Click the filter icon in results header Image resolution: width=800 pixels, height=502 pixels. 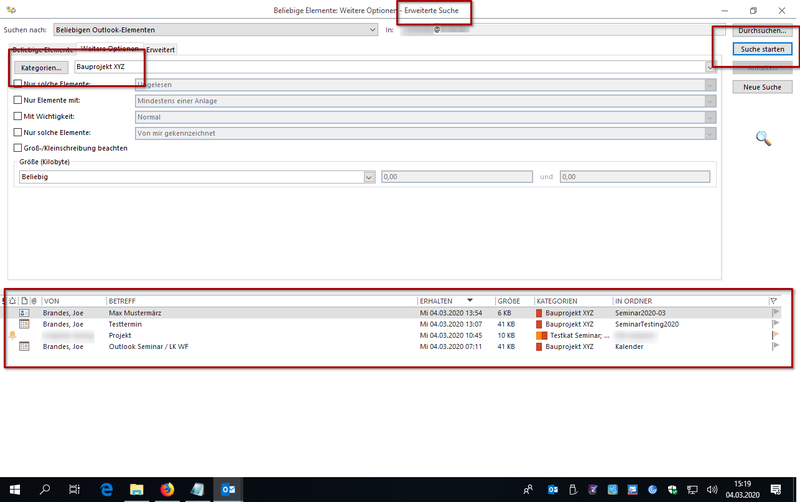[x=773, y=300]
